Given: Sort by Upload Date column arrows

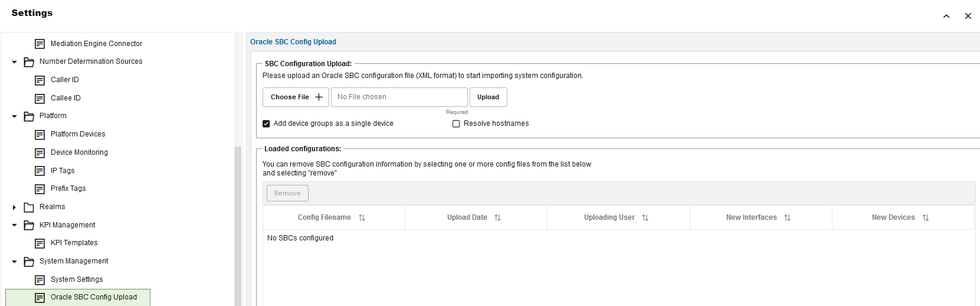Looking at the screenshot, I should coord(497,218).
